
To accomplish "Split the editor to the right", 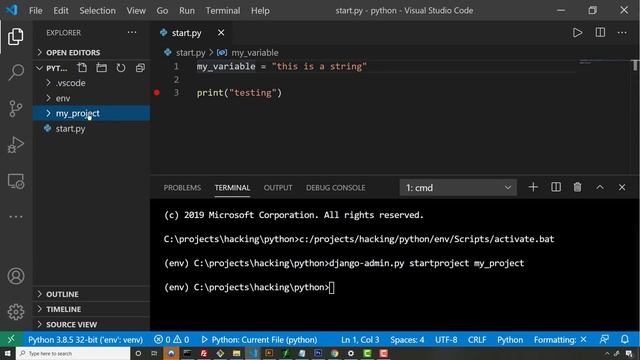I will pos(600,33).
